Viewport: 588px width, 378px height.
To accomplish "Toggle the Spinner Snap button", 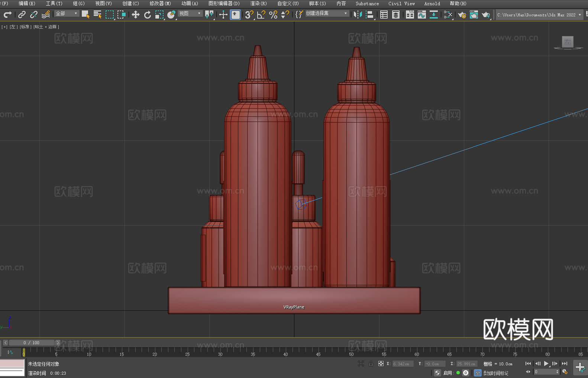I will click(285, 14).
